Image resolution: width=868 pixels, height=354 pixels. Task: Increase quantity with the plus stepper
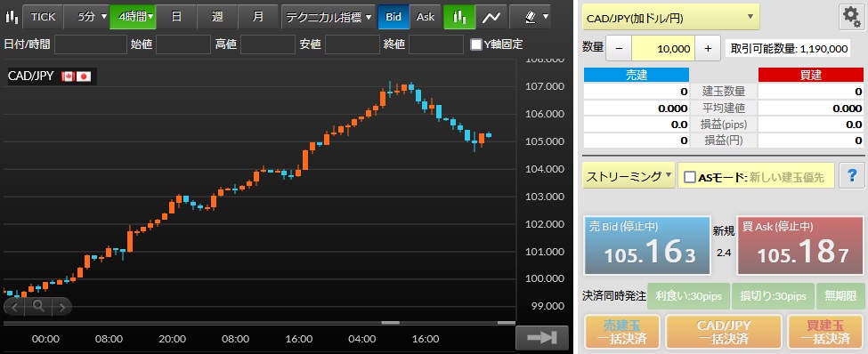click(x=708, y=49)
